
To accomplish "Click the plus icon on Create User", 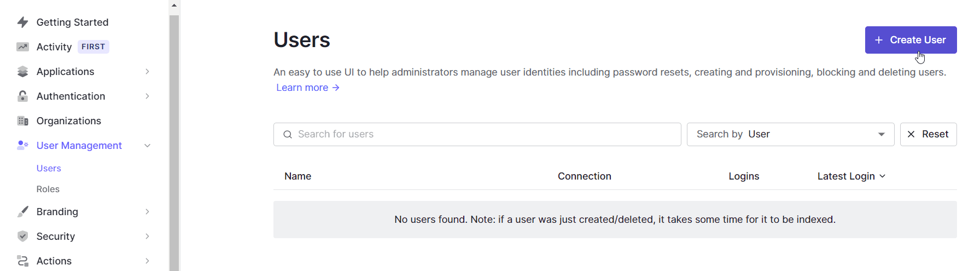I will coord(879,40).
